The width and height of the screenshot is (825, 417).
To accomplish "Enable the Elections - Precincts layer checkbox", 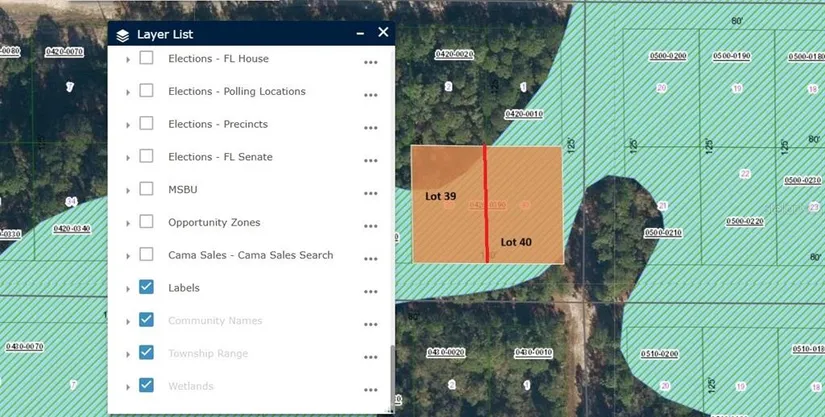I will 146,124.
